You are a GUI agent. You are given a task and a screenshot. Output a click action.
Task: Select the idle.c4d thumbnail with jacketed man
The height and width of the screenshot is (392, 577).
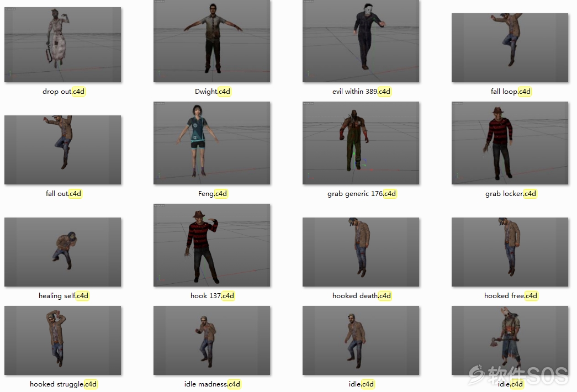tap(361, 340)
